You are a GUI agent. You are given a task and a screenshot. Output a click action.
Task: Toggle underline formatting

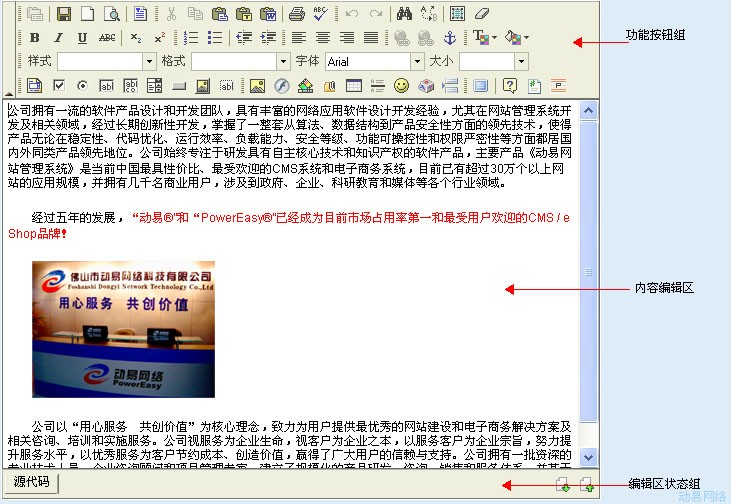click(83, 37)
